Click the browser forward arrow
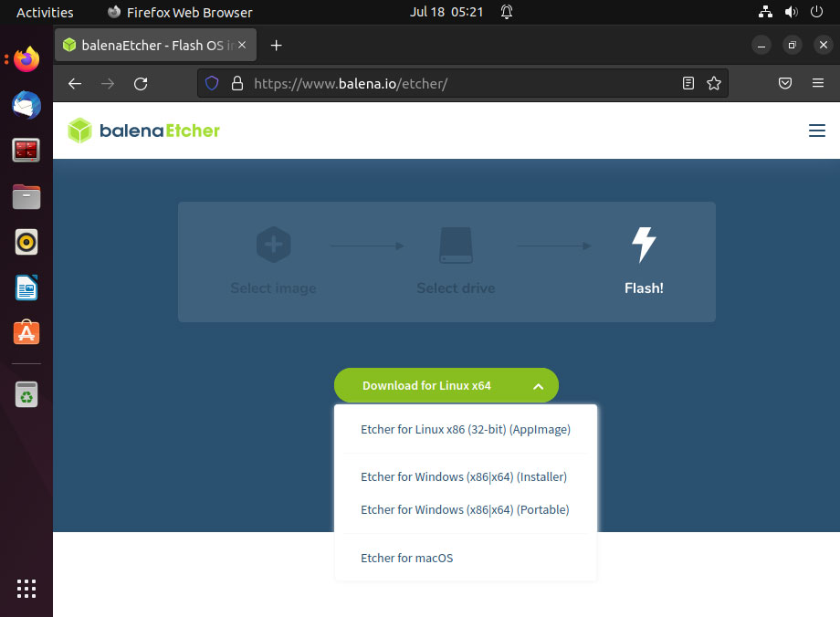 pos(108,84)
